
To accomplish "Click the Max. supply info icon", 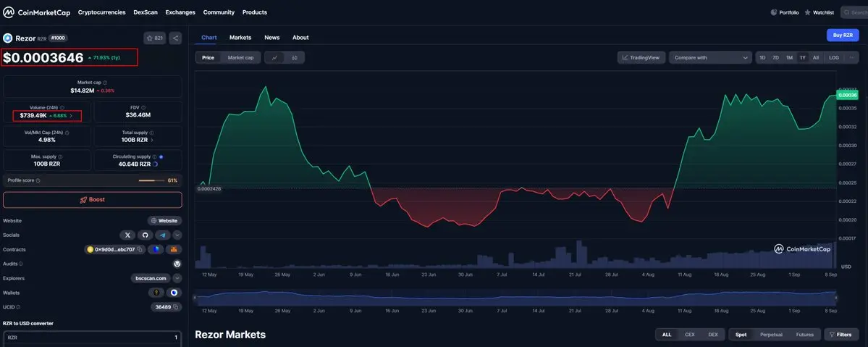I will pos(60,157).
